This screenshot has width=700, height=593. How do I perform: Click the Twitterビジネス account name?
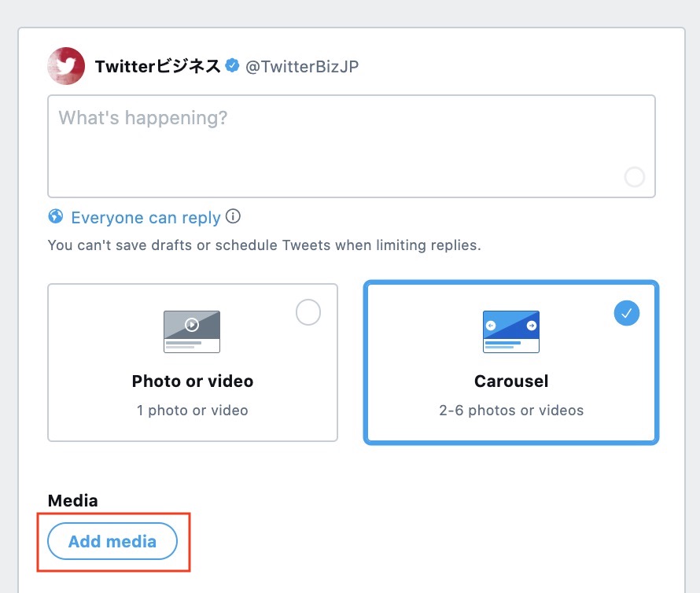[x=157, y=67]
